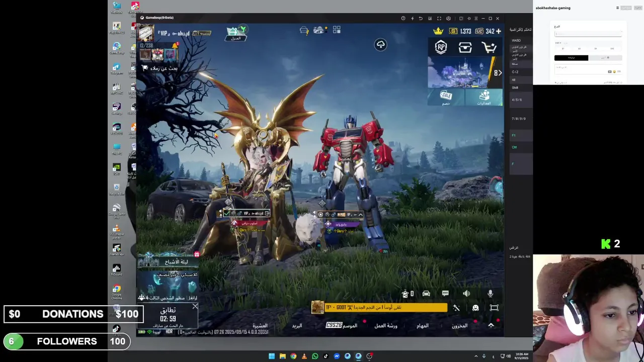Click the home المنزل icon

[x=235, y=34]
